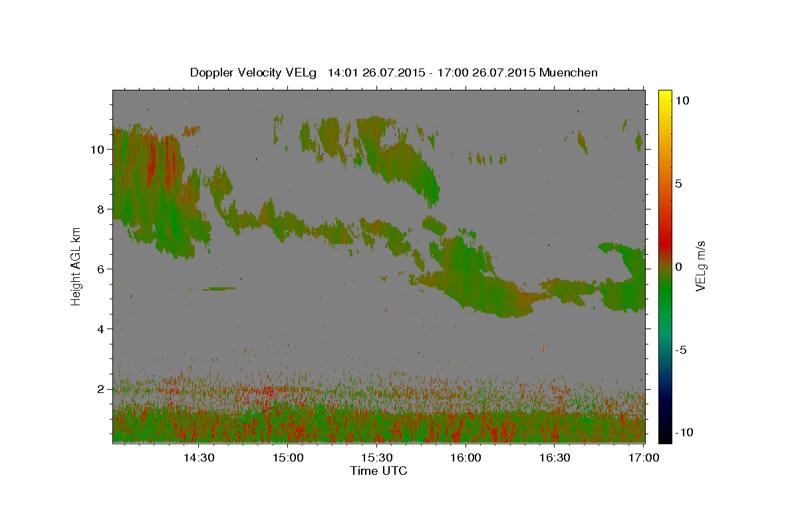The height and width of the screenshot is (532, 798).
Task: Click the "Height AGL km" axis label
Action: (x=76, y=266)
